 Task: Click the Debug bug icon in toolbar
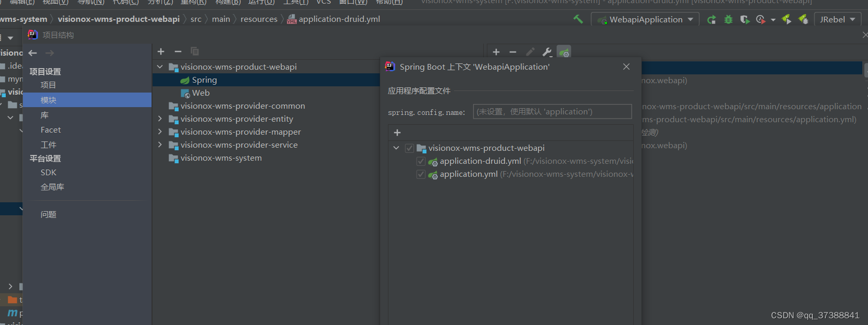point(728,20)
